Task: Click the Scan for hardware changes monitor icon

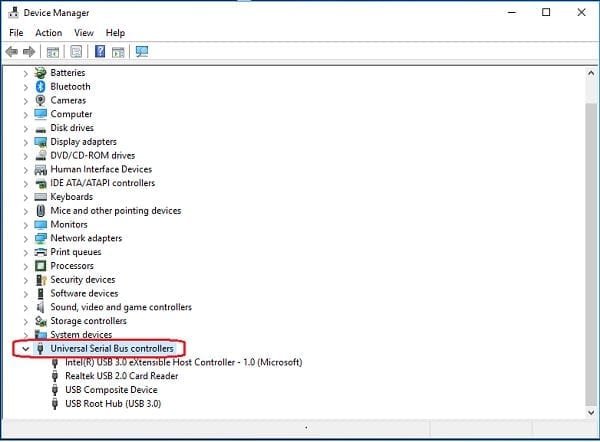Action: (x=142, y=52)
